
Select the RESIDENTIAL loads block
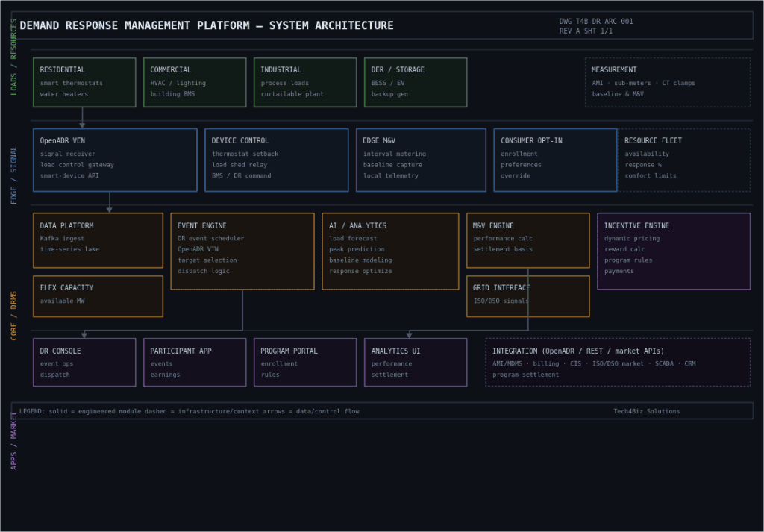[84, 82]
